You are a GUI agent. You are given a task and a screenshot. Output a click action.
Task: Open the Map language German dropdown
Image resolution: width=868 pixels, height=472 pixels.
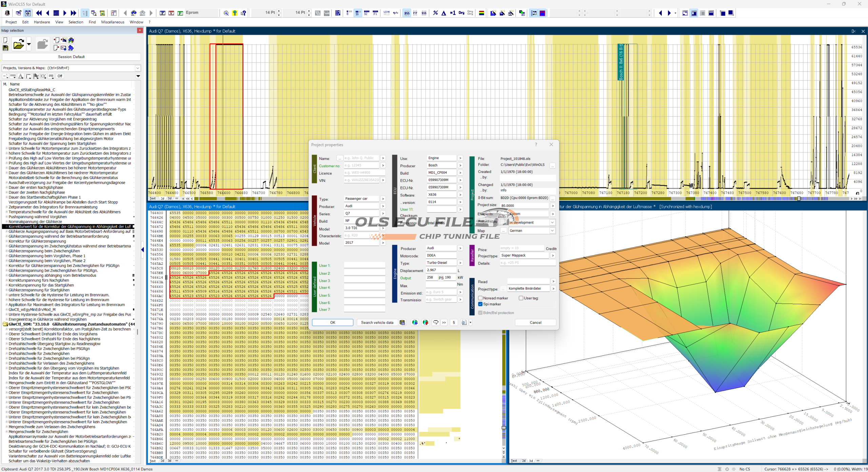[x=552, y=231]
